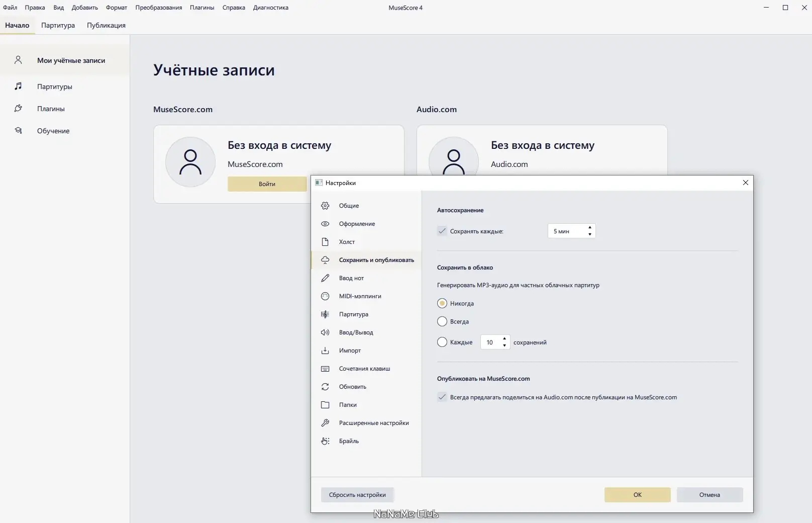Increase autosave interval with up arrow
The height and width of the screenshot is (523, 812).
590,228
